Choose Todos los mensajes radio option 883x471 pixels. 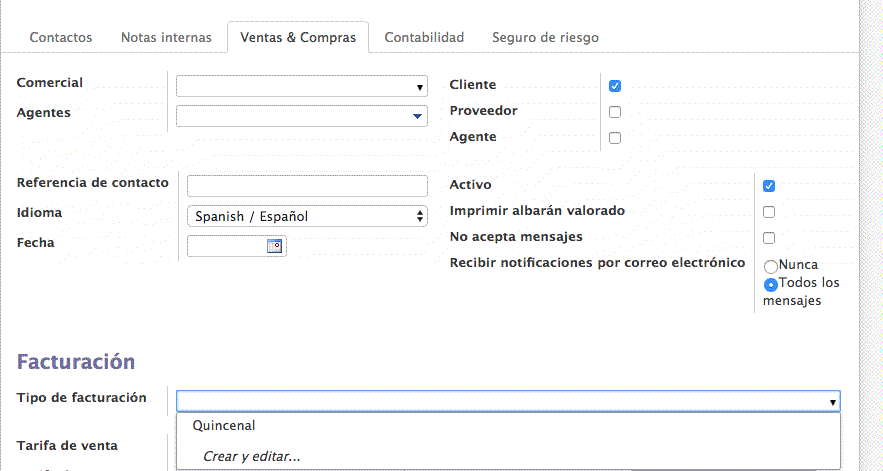[771, 284]
